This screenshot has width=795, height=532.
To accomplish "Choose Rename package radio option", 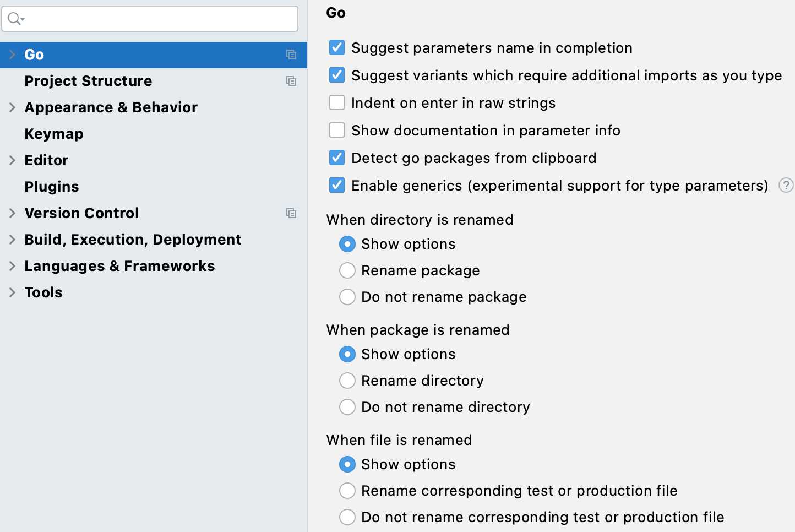I will 347,270.
